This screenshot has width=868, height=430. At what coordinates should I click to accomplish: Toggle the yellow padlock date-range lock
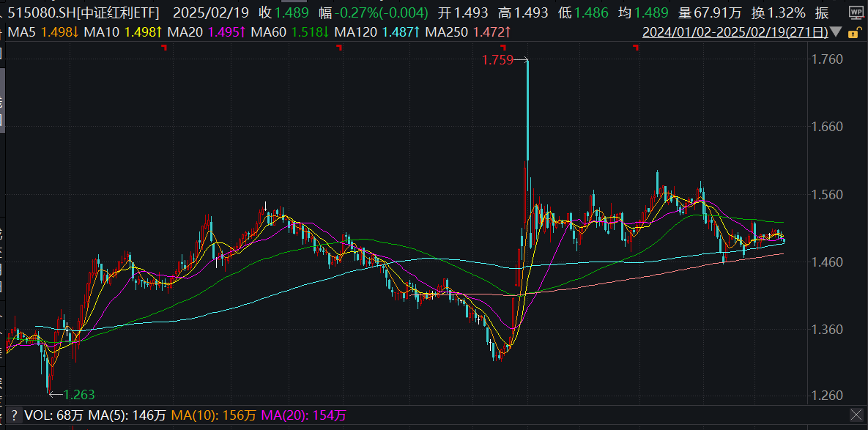coord(854,33)
